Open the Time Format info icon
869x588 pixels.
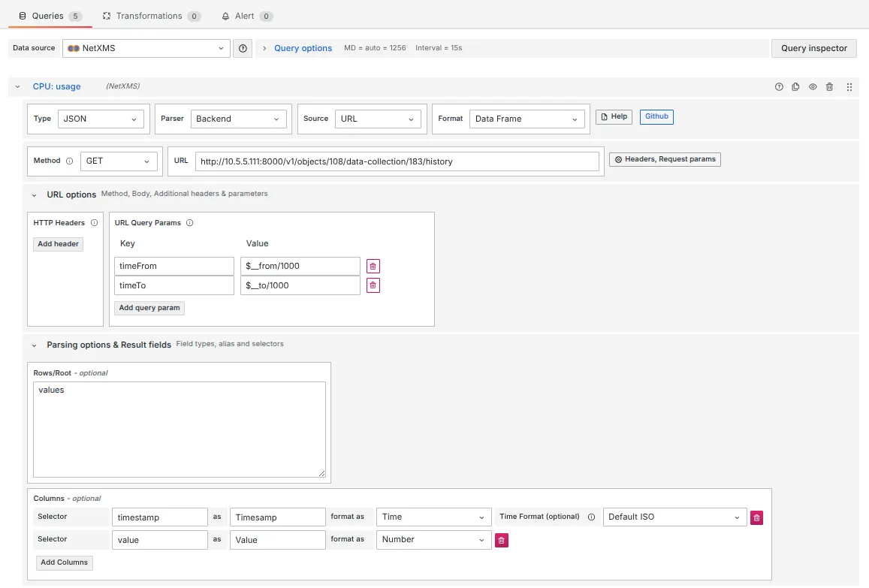point(591,517)
